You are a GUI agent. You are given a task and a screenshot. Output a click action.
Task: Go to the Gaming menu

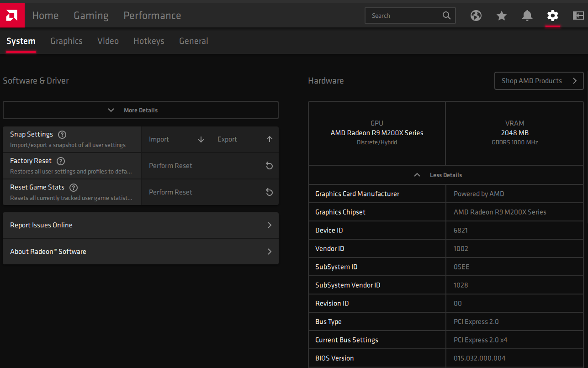coord(91,16)
